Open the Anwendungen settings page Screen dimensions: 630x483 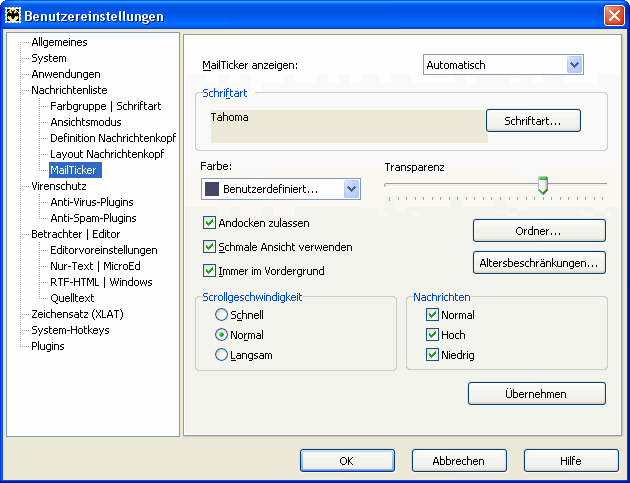point(66,74)
